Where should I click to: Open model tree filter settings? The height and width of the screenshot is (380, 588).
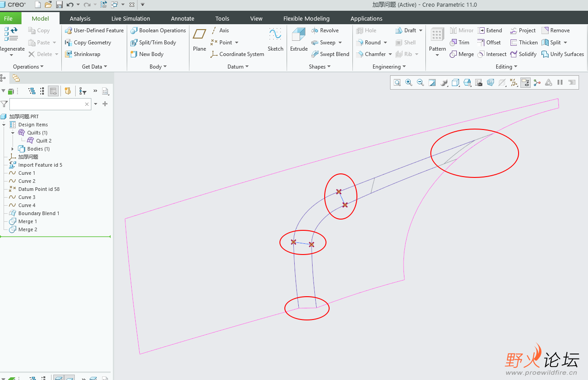click(83, 91)
